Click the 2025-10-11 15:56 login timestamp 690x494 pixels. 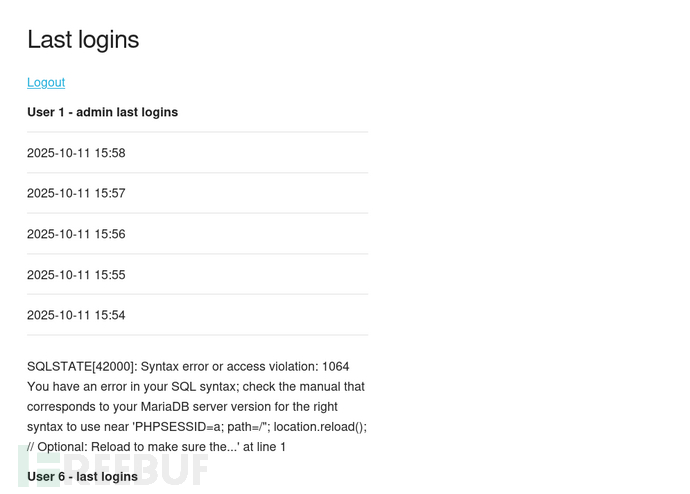[76, 234]
